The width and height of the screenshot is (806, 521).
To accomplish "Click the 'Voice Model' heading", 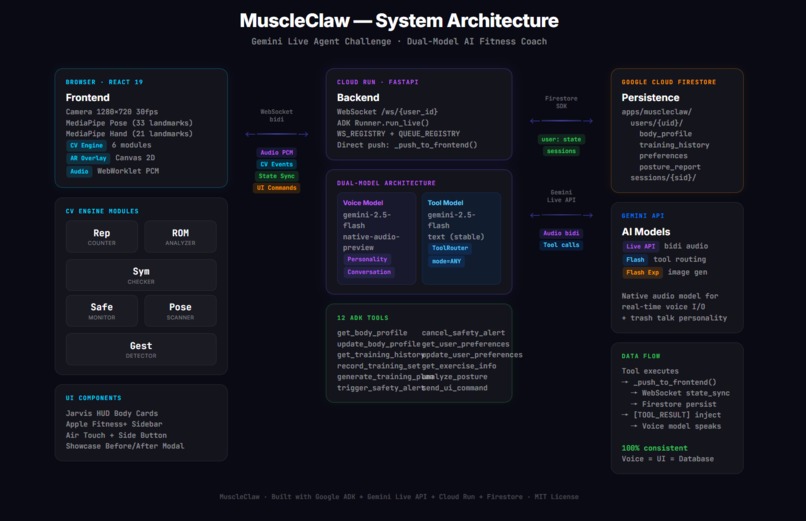I will 363,203.
